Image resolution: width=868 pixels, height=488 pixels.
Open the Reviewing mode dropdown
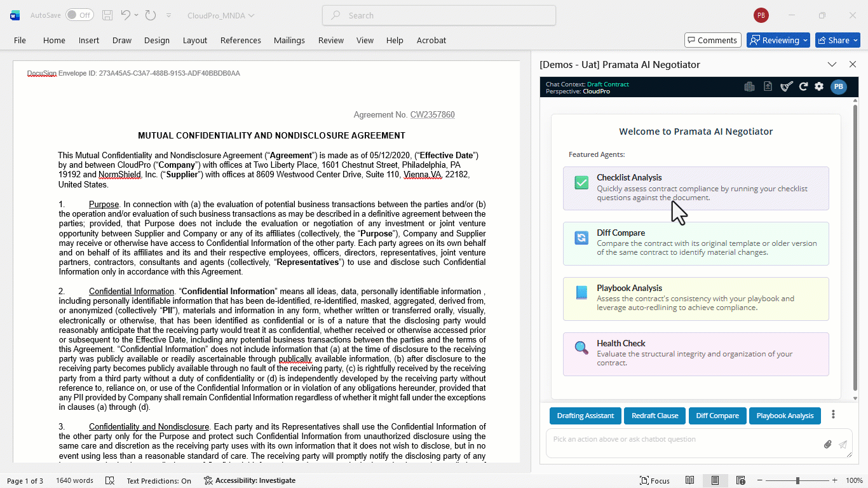point(778,40)
